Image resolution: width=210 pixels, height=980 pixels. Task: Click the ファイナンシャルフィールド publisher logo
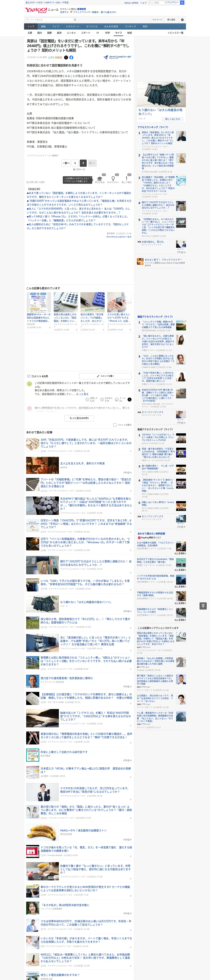117,57
